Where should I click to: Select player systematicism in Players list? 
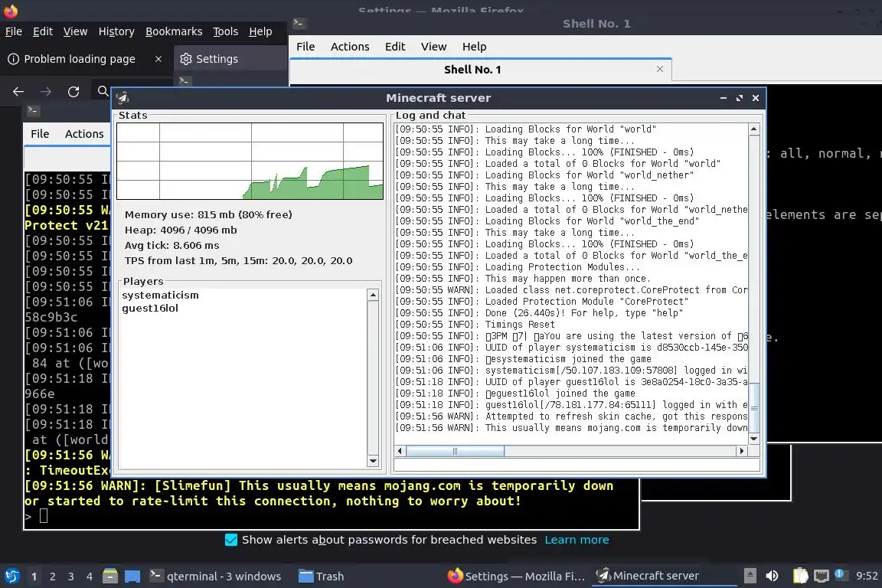click(x=160, y=295)
